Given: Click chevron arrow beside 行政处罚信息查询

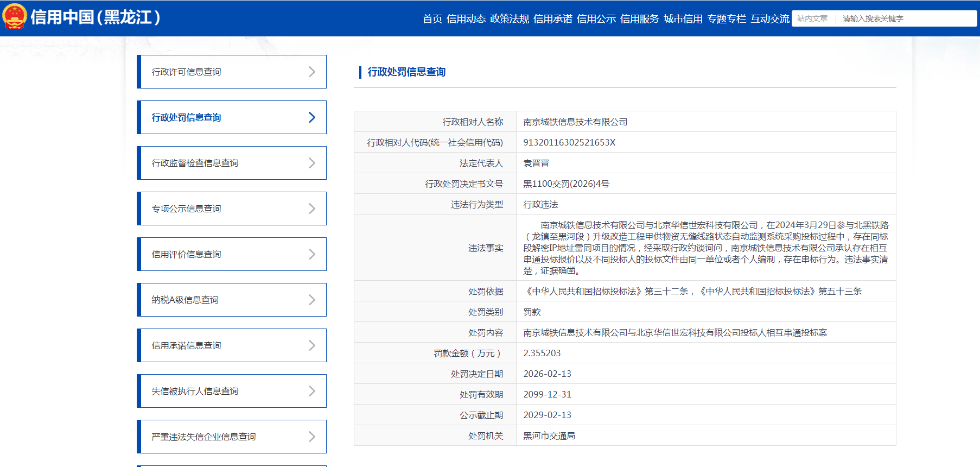Looking at the screenshot, I should (x=311, y=117).
